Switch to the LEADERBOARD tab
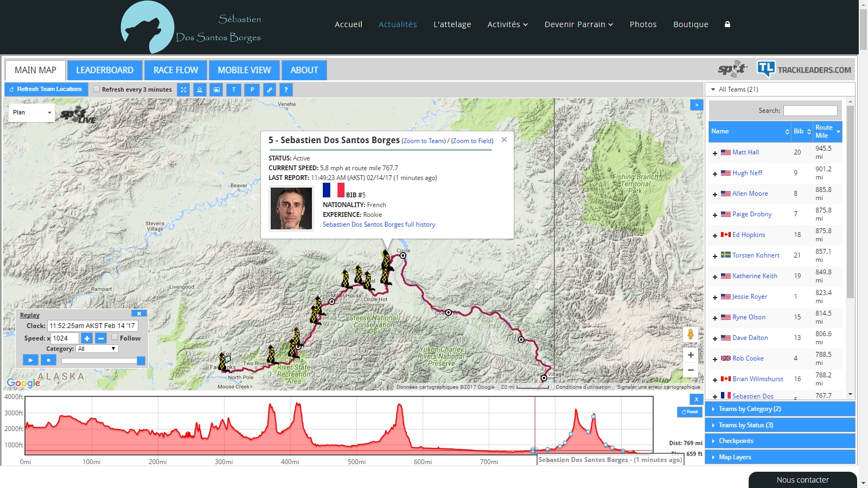The height and width of the screenshot is (488, 868). coord(105,70)
